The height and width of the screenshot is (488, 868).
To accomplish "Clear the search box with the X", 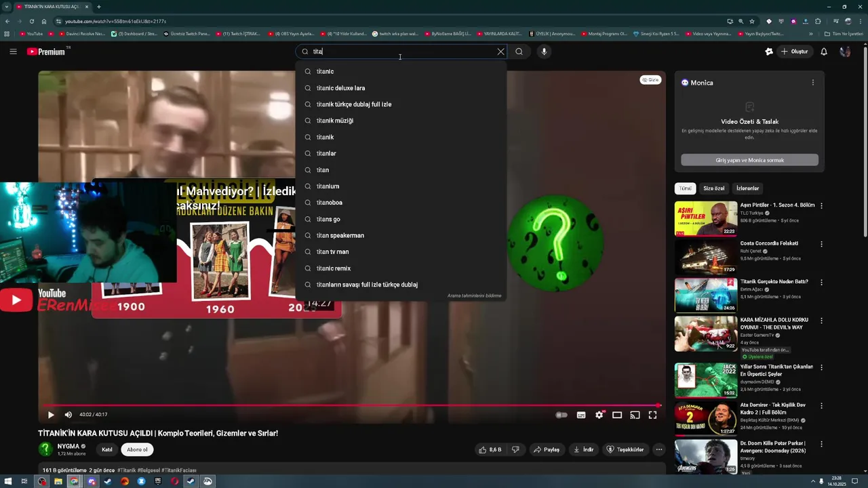I will pyautogui.click(x=500, y=52).
